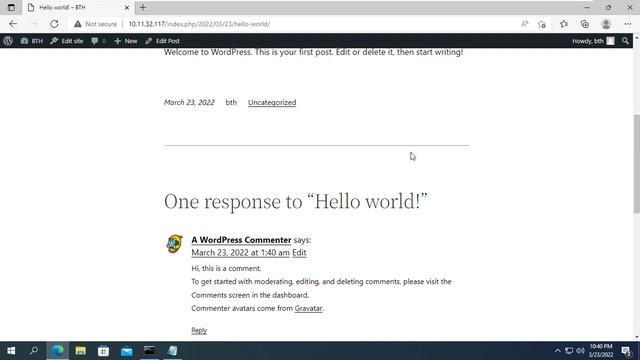The image size is (640, 360).
Task: Open the Windows Start menu
Action: 11,351
